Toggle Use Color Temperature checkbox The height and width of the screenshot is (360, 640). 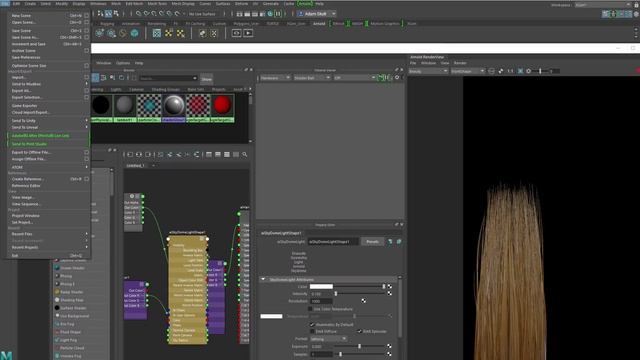310,309
